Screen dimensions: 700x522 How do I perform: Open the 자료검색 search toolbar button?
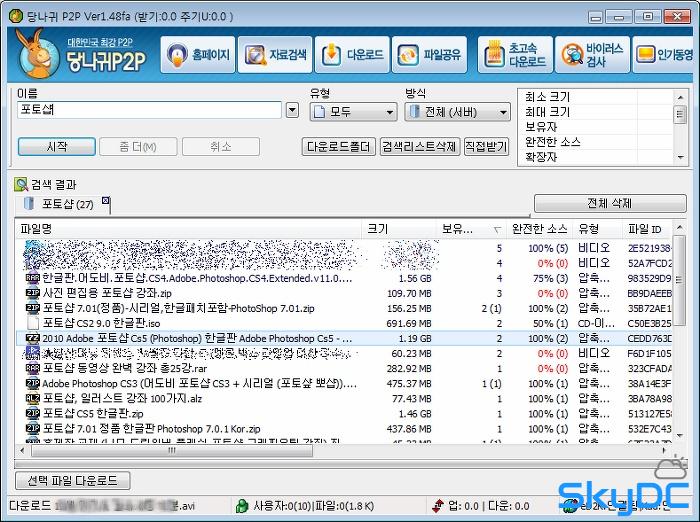[x=275, y=54]
